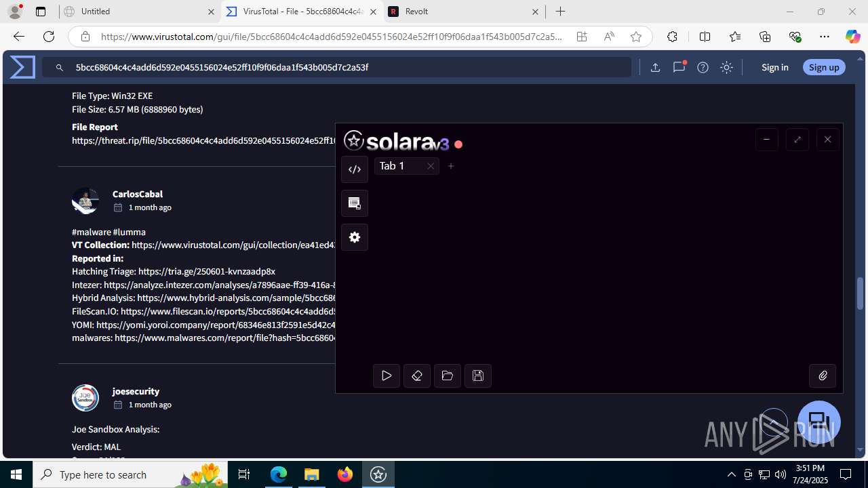Image resolution: width=868 pixels, height=488 pixels.
Task: Open Windows Start menu
Action: (x=16, y=474)
